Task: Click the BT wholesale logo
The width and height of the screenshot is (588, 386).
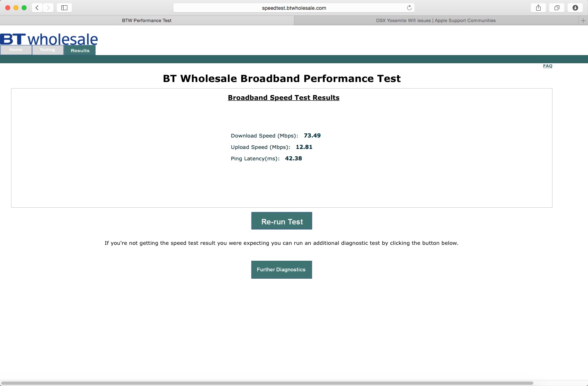Action: coord(49,39)
